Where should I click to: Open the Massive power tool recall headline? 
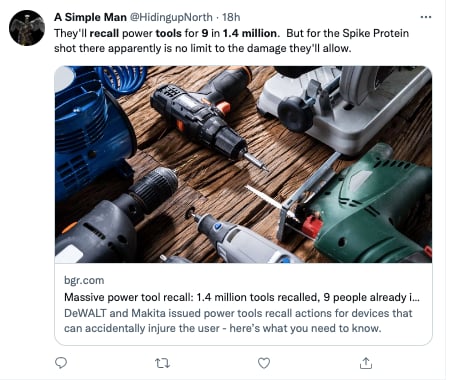click(242, 297)
